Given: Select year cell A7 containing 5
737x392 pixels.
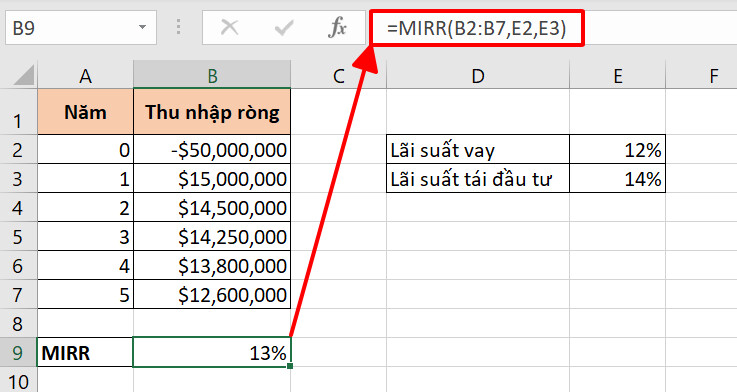Looking at the screenshot, I should pos(86,295).
